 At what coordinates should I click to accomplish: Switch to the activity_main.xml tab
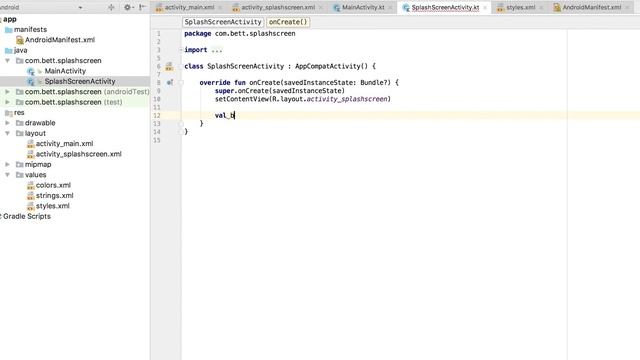pyautogui.click(x=189, y=7)
